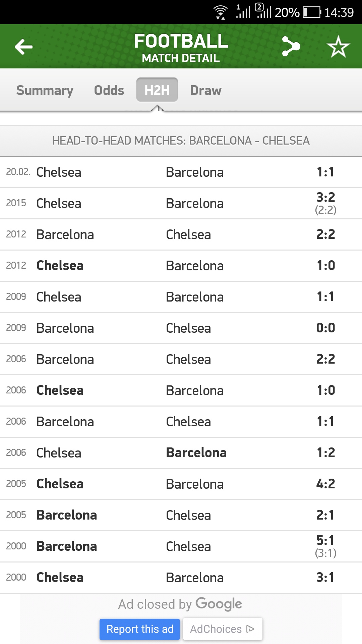Viewport: 362px width, 644px height.
Task: Tap the AdChoices triangle icon
Action: pyautogui.click(x=250, y=629)
